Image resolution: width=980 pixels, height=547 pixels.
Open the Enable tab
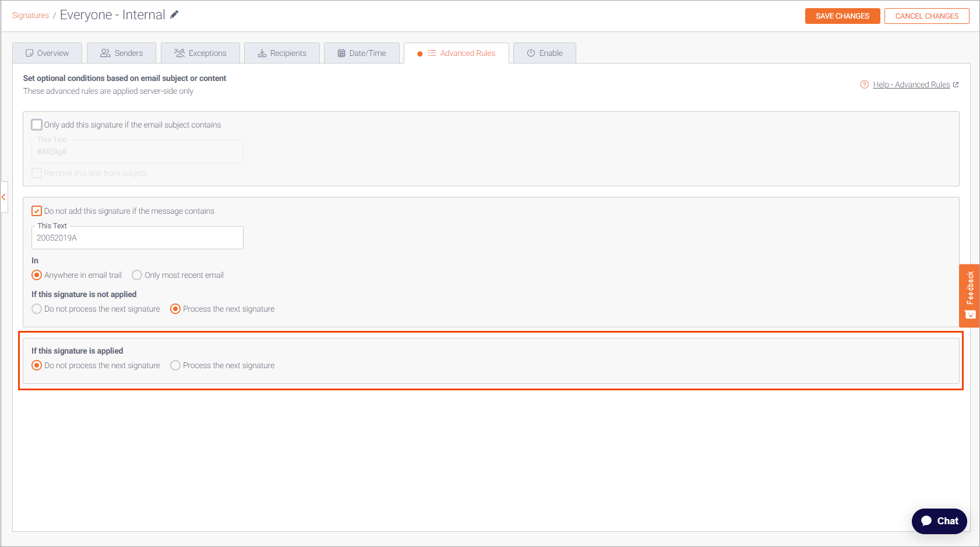click(x=544, y=53)
